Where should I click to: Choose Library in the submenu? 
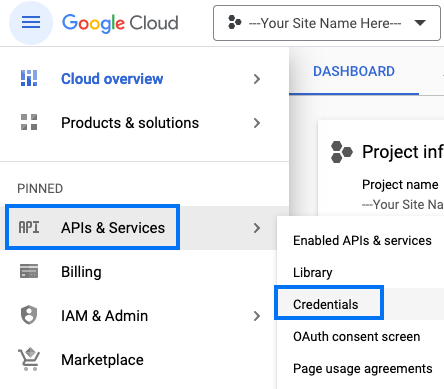click(x=313, y=273)
